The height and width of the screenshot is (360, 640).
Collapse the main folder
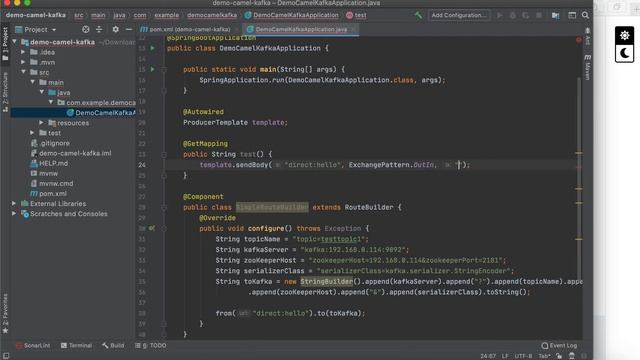(33, 82)
